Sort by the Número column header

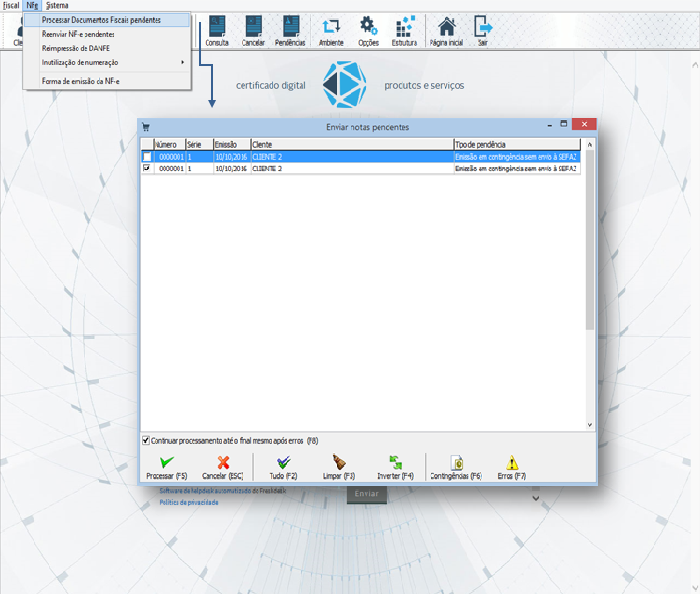169,144
